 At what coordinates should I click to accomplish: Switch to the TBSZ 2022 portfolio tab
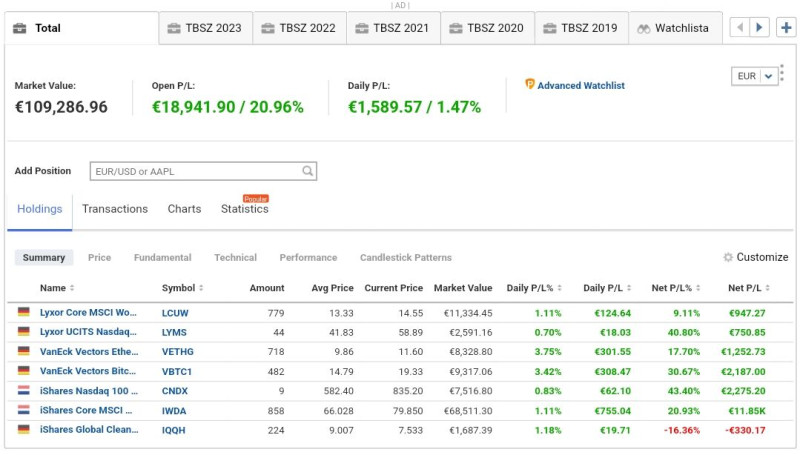point(299,28)
